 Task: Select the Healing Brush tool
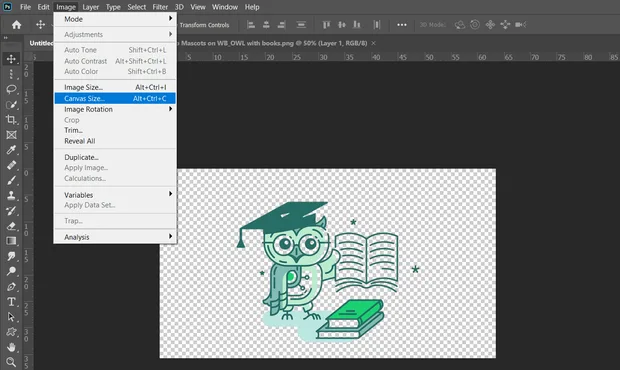pos(11,165)
